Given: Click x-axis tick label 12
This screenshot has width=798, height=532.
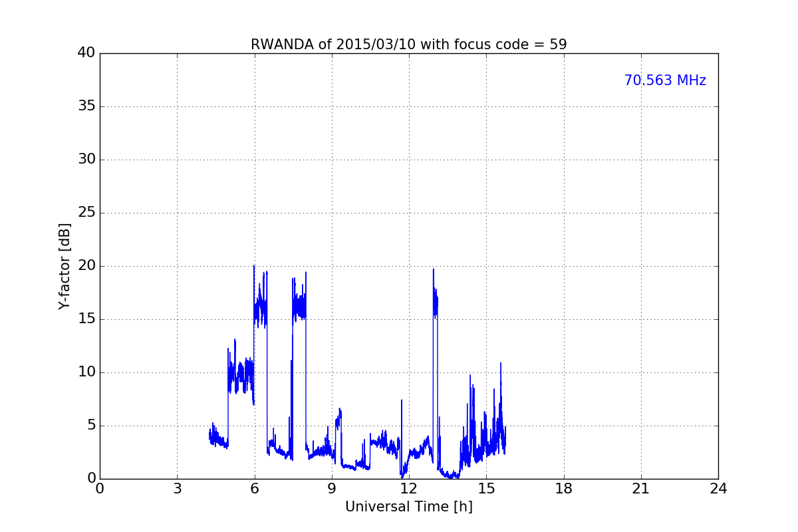Looking at the screenshot, I should tap(409, 489).
